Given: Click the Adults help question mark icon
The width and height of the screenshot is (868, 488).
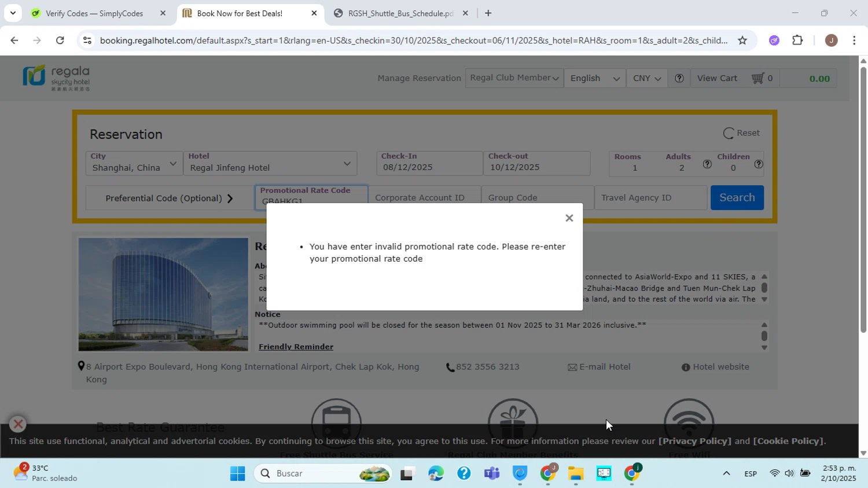Looking at the screenshot, I should (x=707, y=164).
